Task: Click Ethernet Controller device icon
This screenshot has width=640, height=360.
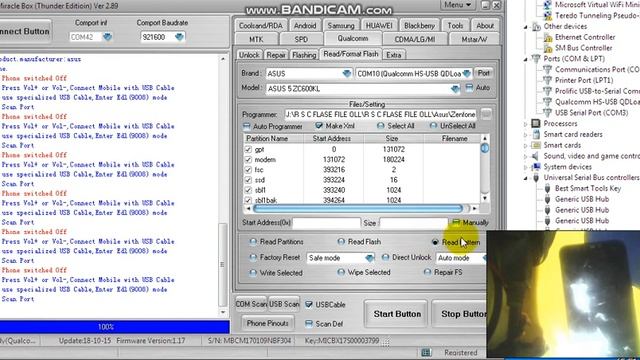Action: coord(548,38)
